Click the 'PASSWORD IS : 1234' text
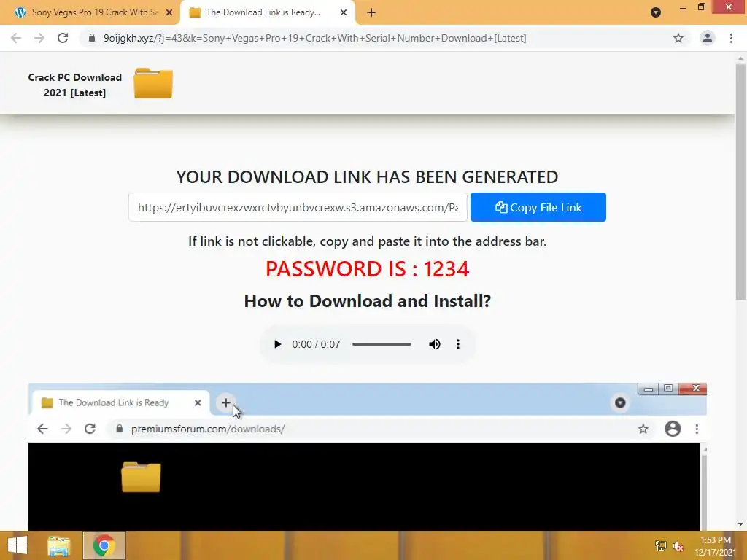This screenshot has height=560, width=747. [368, 269]
